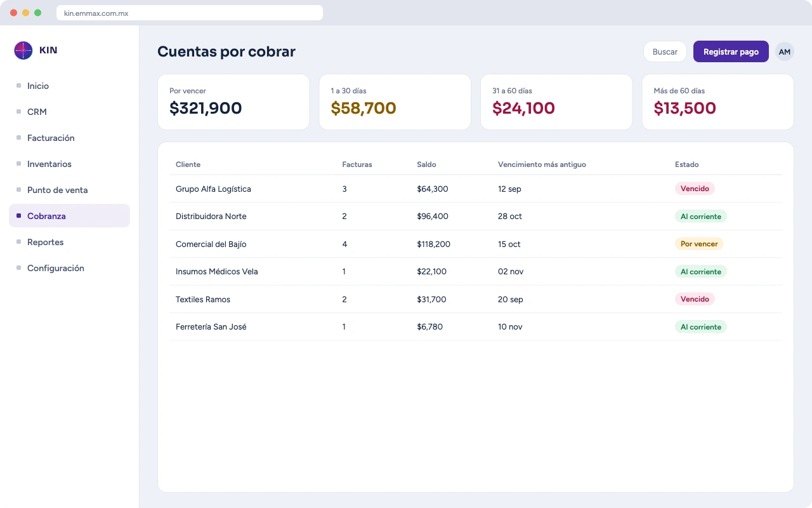Select Comercial del Bajío client

pos(211,244)
